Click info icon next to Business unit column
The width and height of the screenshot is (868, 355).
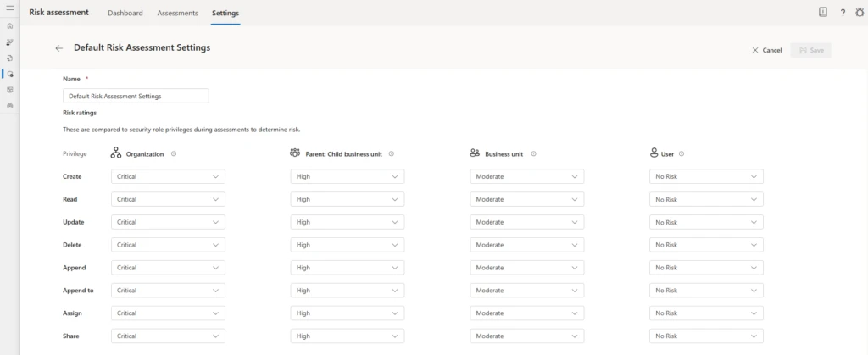tap(531, 154)
